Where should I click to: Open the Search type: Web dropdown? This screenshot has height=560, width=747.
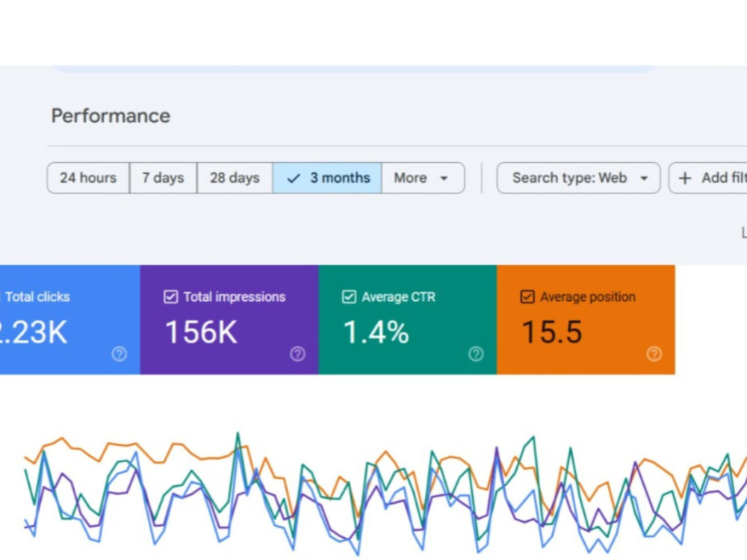579,178
